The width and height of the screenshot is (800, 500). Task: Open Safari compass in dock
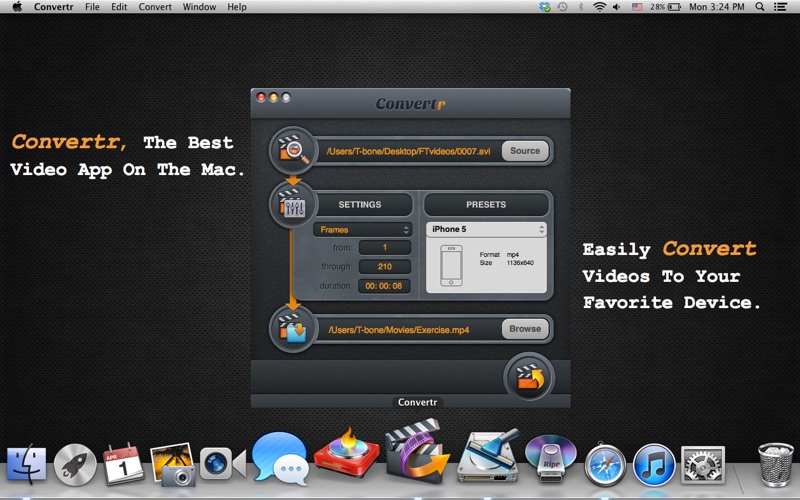point(605,465)
